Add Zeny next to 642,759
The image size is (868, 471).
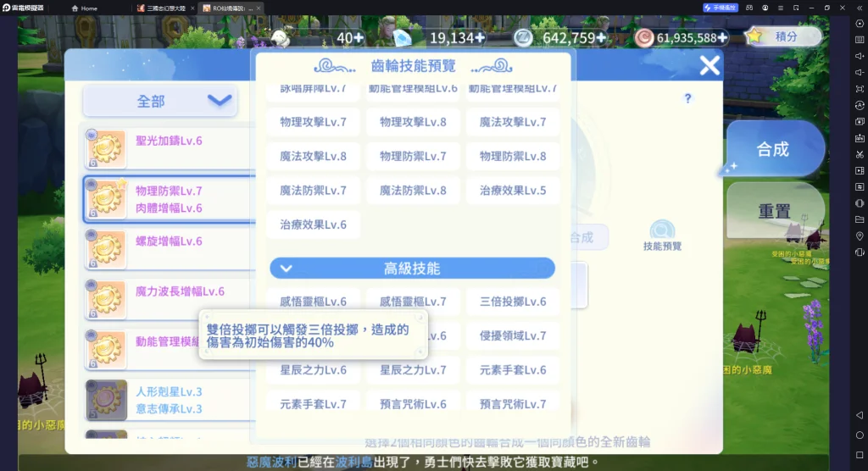601,37
